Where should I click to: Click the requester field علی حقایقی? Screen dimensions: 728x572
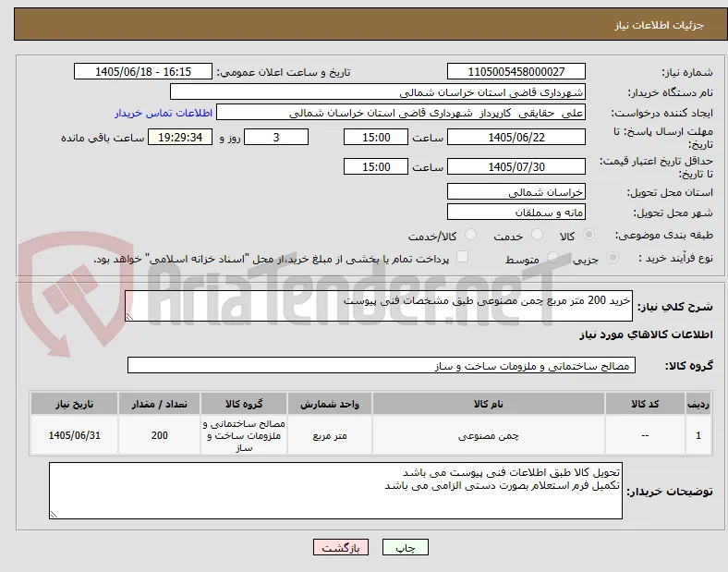[401, 113]
